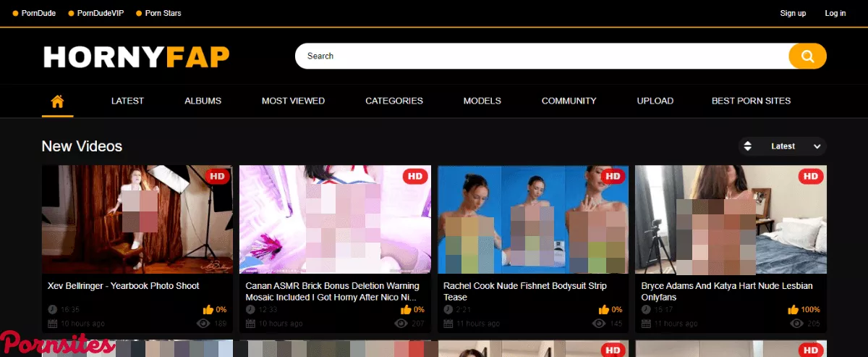The width and height of the screenshot is (868, 357).
Task: Click the clock duration icon showing 16:35
Action: coord(52,309)
